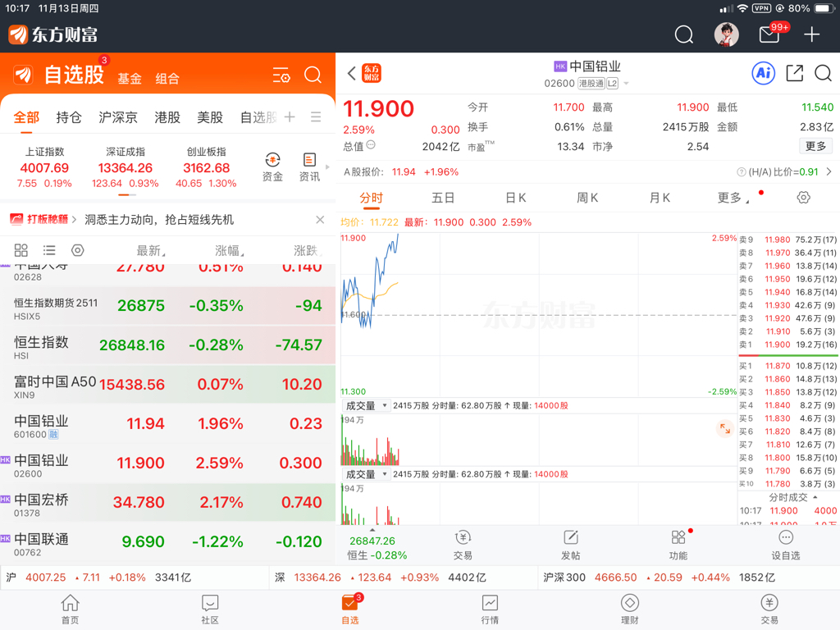840x630 pixels.
Task: Search stocks from detail page magnifier
Action: tap(824, 73)
